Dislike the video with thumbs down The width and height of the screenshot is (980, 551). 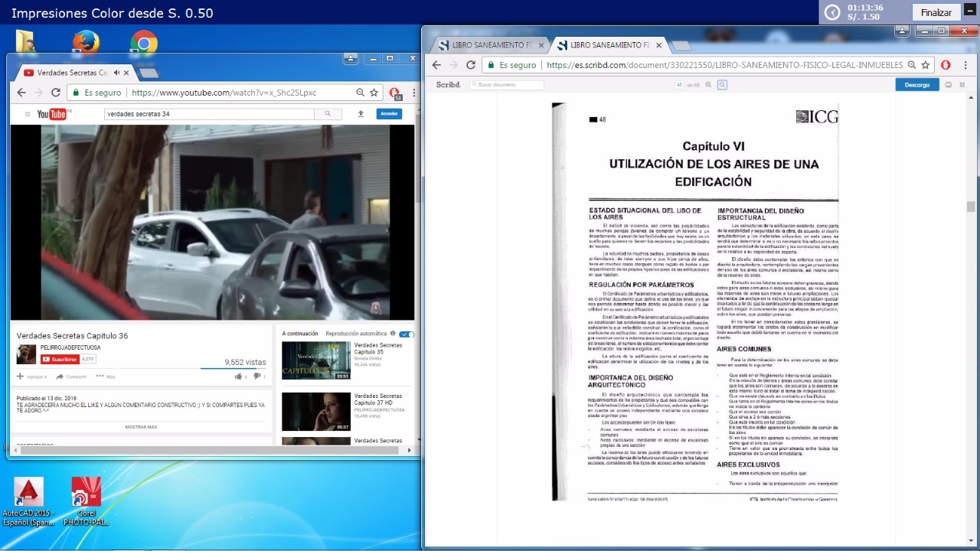click(x=256, y=377)
